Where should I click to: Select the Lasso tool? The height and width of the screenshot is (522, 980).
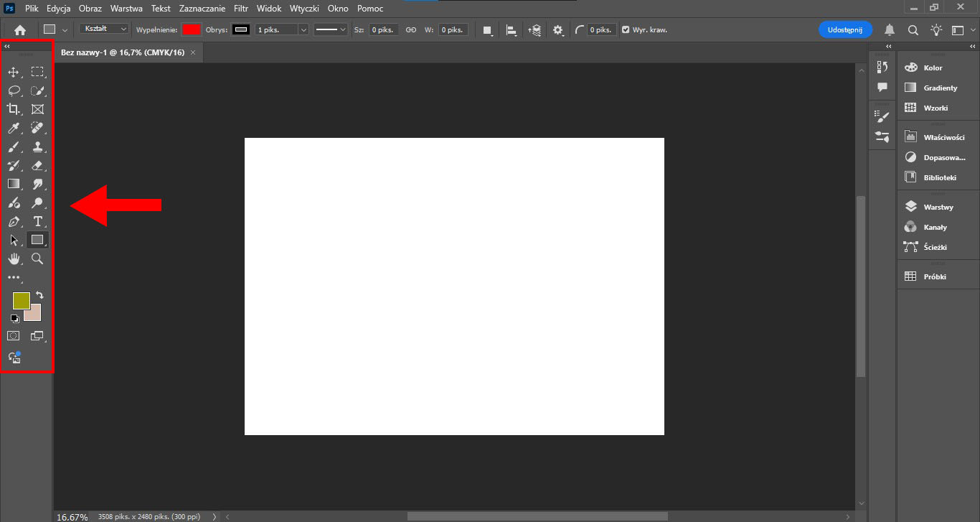[14, 90]
